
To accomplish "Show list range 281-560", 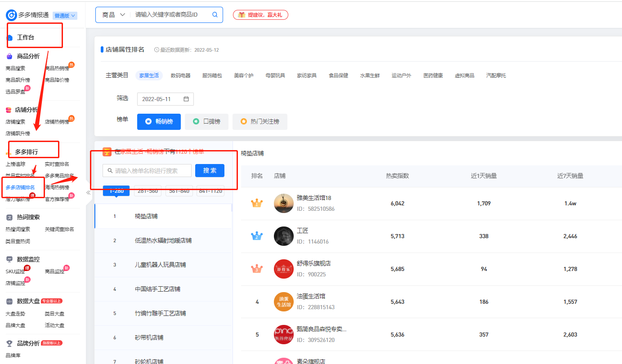I will (148, 191).
